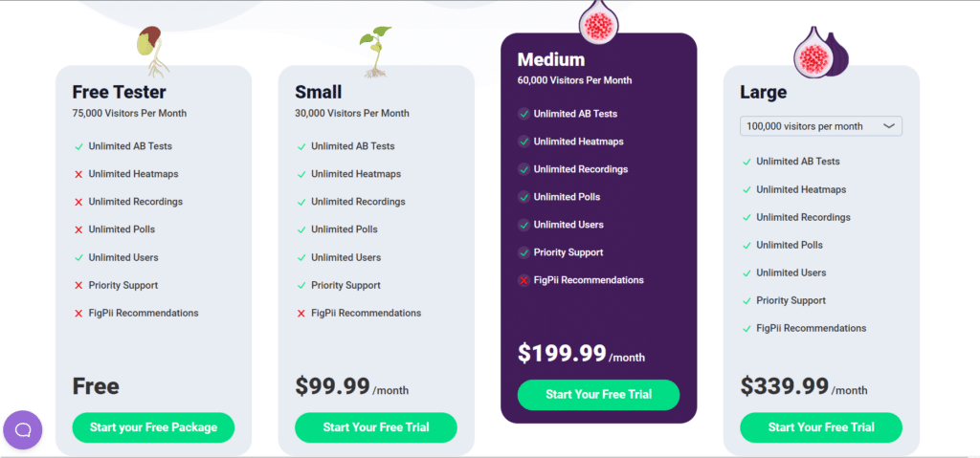Click the Medium plan heading
The image size is (980, 458).
(x=551, y=60)
